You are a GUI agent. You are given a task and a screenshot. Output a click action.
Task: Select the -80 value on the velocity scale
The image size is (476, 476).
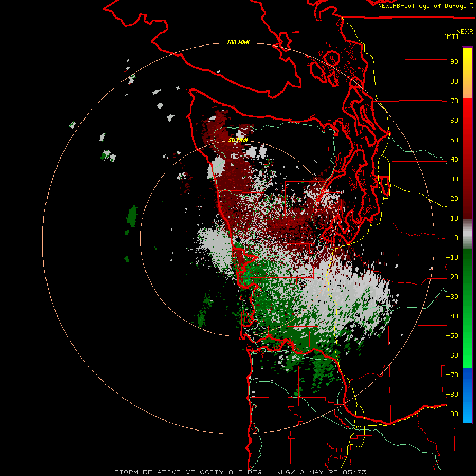452,395
